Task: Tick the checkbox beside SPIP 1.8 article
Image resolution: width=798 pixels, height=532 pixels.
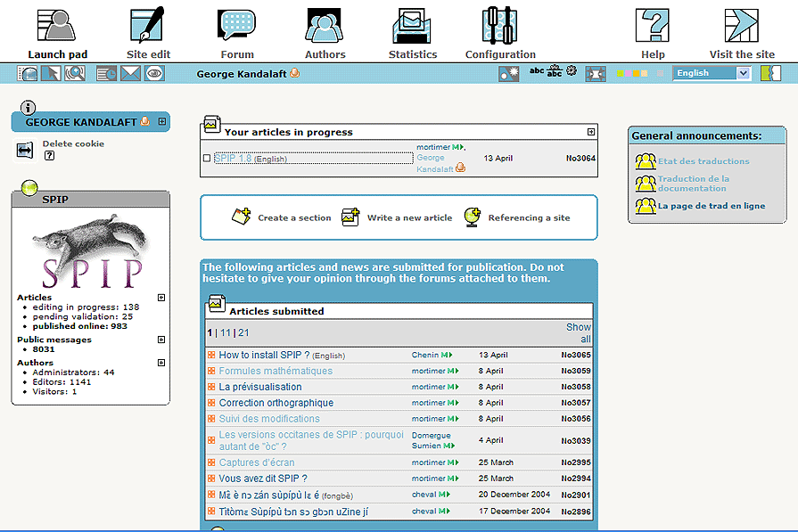Action: point(207,159)
